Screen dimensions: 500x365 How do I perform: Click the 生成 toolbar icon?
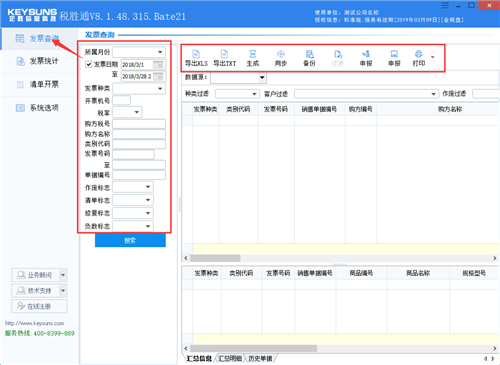pyautogui.click(x=253, y=58)
